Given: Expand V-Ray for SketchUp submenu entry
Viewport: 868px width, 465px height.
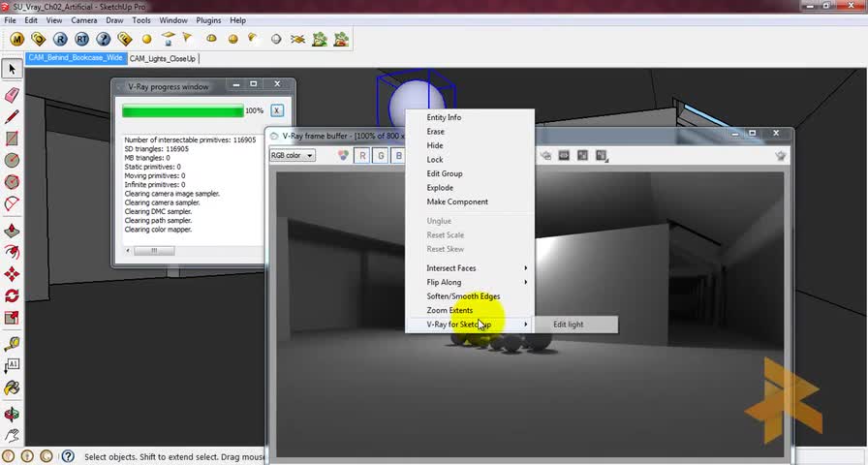Looking at the screenshot, I should coord(471,325).
